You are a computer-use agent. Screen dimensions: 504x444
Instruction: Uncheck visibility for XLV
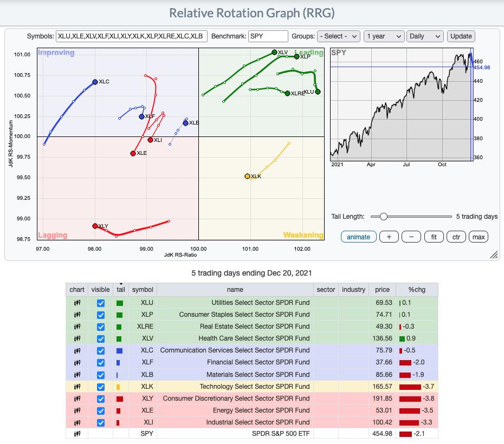pos(101,339)
